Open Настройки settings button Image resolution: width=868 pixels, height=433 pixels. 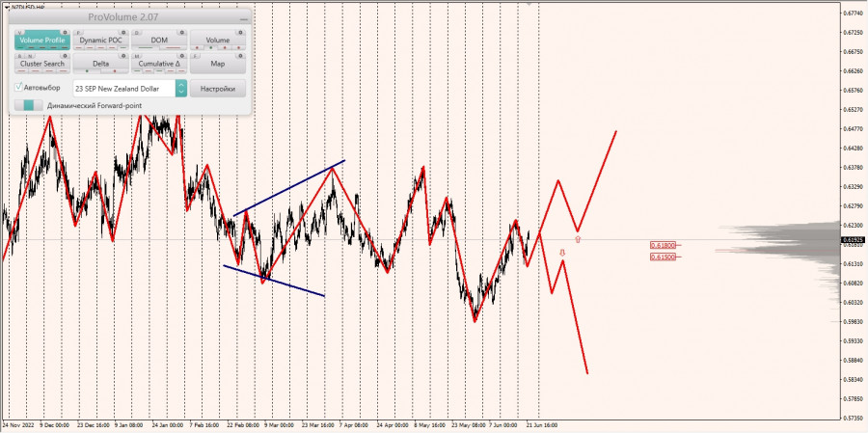coord(218,88)
